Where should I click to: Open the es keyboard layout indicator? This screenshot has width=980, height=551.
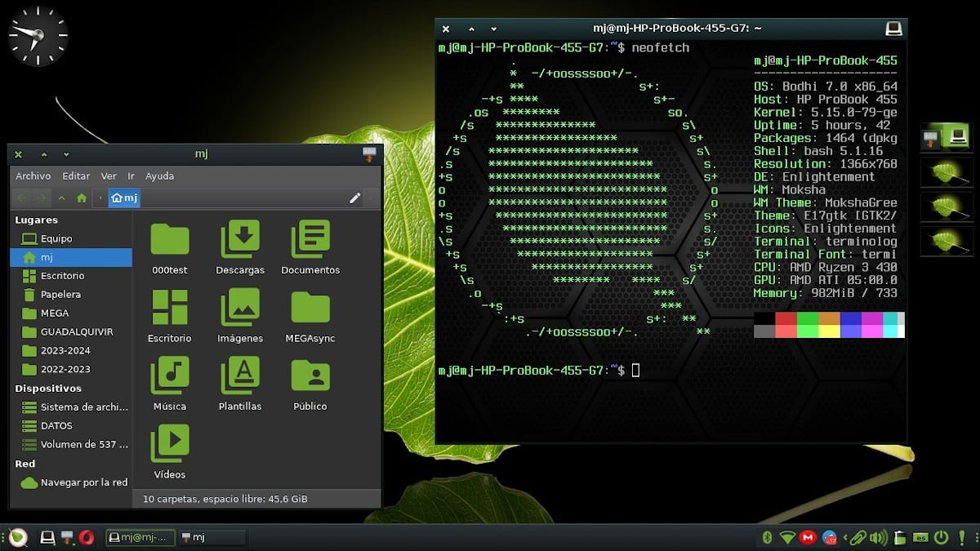tap(920, 537)
